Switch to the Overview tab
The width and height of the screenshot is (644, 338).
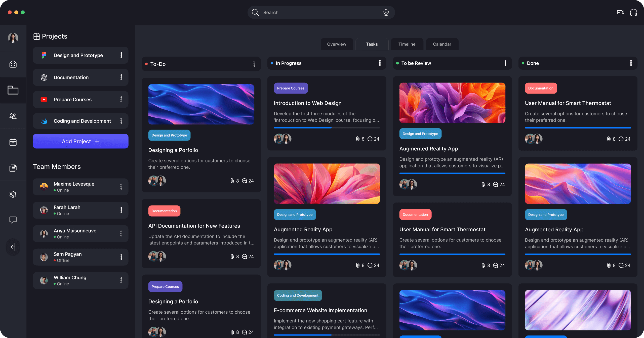pyautogui.click(x=336, y=44)
